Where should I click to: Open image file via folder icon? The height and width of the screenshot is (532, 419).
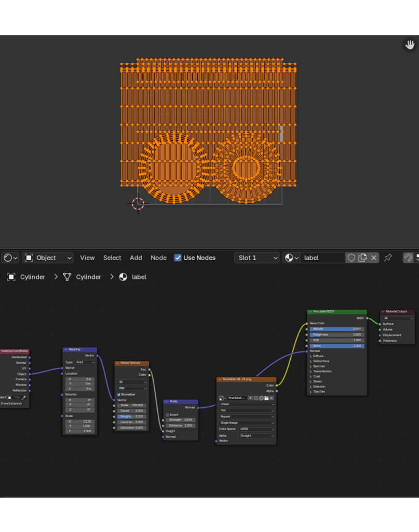(266, 398)
